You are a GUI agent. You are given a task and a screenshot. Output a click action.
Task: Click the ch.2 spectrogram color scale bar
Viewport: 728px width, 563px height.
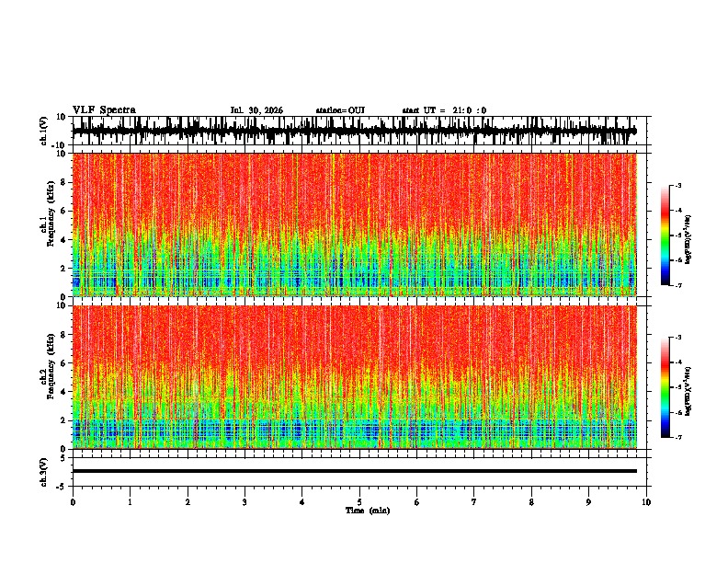[665, 387]
